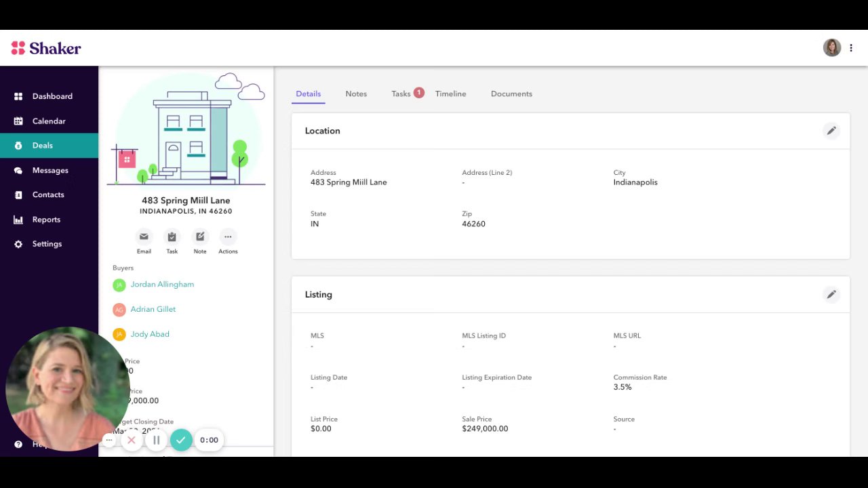Create a Task using clipboard icon
Viewport: 868px width, 488px height.
coord(172,237)
